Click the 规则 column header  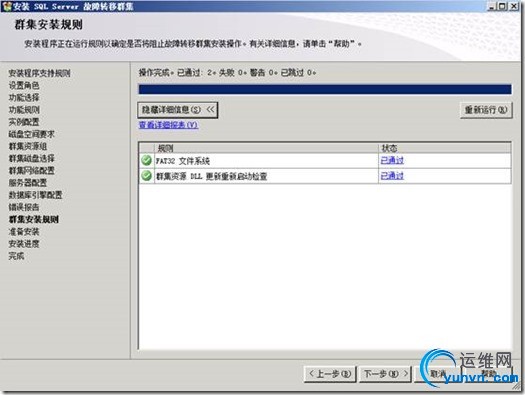tap(266, 148)
